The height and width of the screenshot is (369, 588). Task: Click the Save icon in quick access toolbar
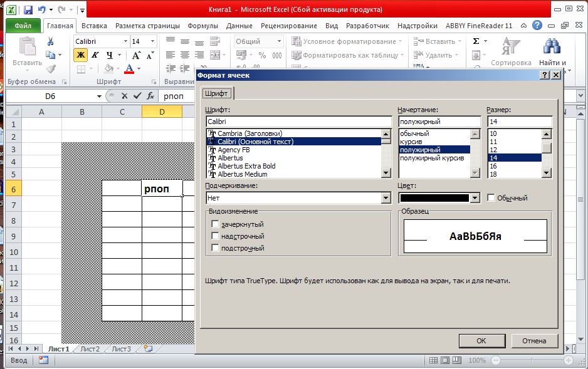28,10
